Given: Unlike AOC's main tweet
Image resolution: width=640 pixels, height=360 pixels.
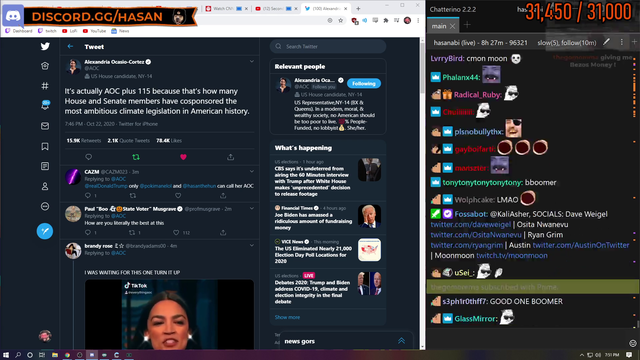Looking at the screenshot, I should [x=183, y=157].
